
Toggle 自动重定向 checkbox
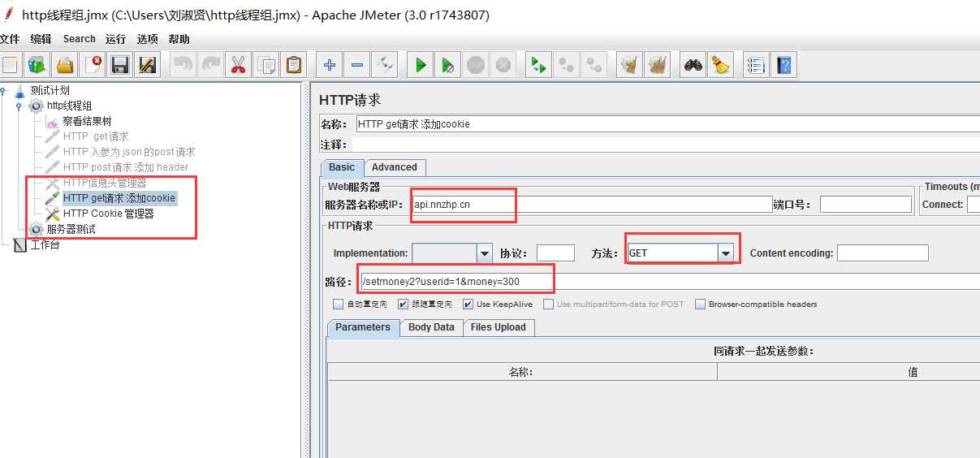pyautogui.click(x=338, y=305)
